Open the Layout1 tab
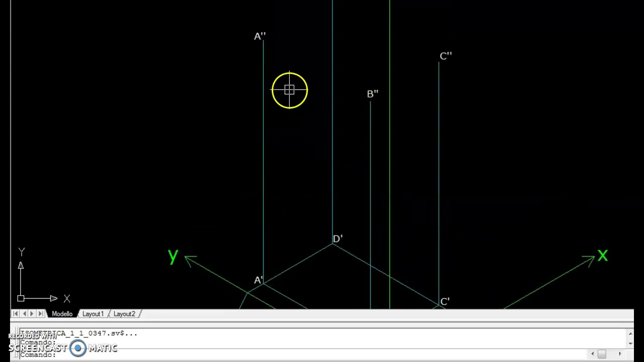Image resolution: width=644 pixels, height=362 pixels. [93, 314]
